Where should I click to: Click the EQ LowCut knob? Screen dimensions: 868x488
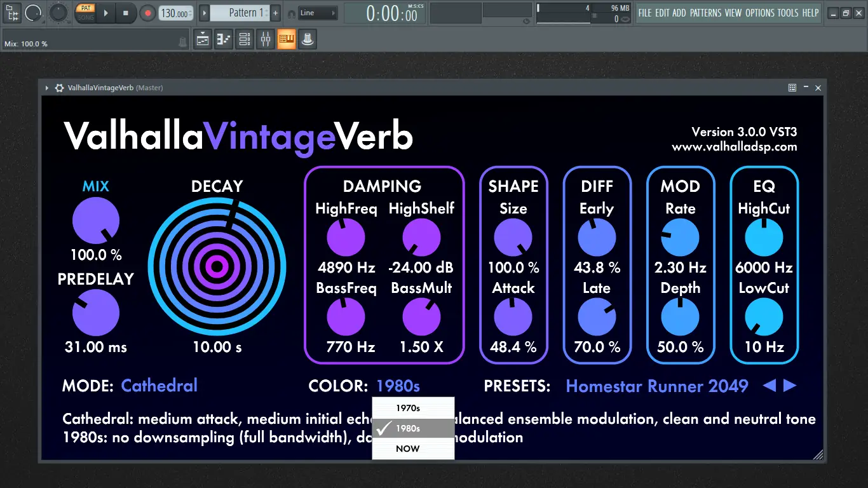pos(764,317)
